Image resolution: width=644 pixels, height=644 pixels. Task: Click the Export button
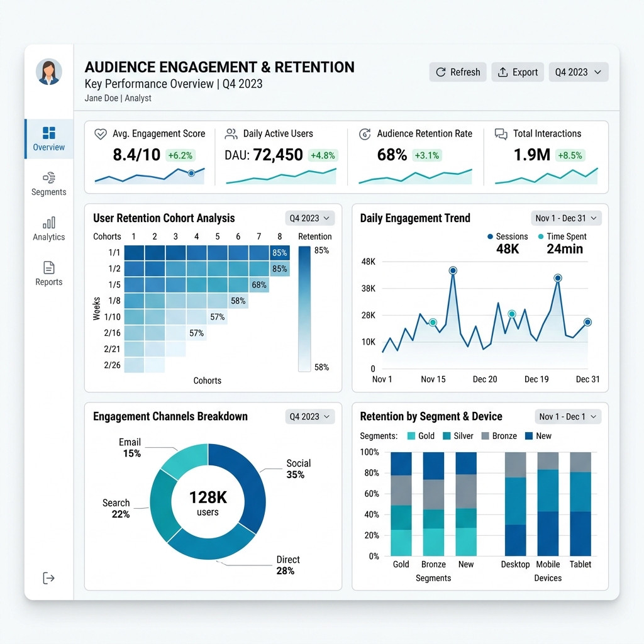tap(518, 72)
